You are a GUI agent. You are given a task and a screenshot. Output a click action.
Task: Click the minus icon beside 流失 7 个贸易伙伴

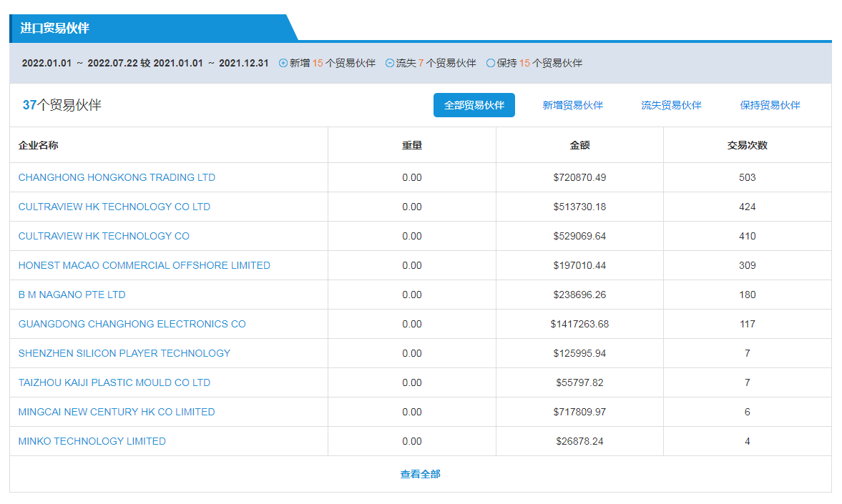pyautogui.click(x=390, y=64)
